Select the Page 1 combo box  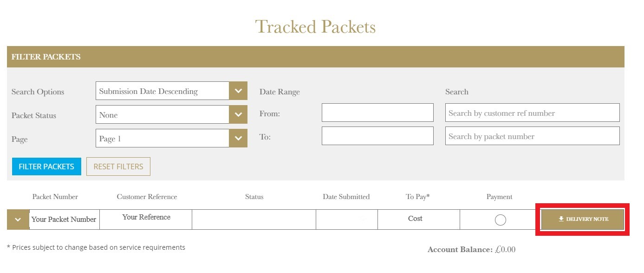pos(171,138)
